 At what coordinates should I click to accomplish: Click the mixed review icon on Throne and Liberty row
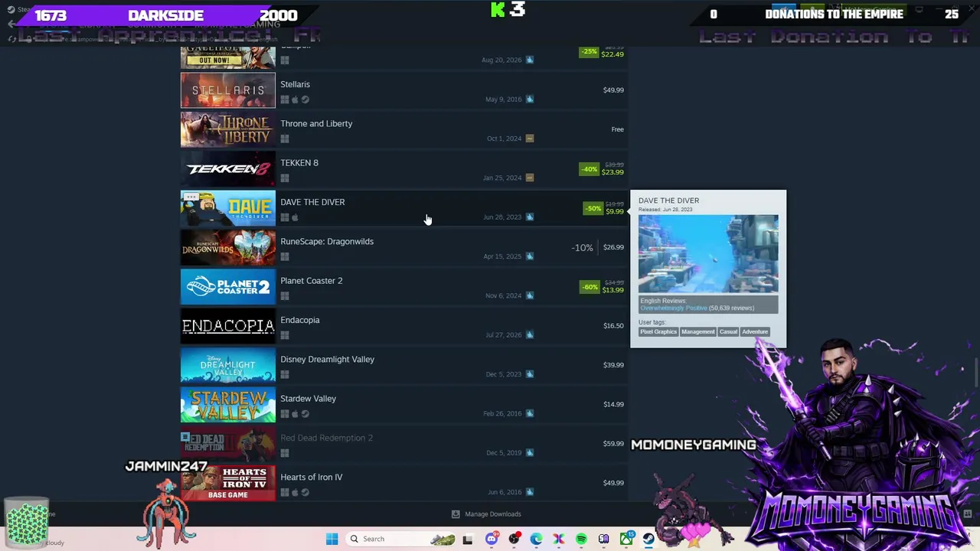[x=529, y=139]
